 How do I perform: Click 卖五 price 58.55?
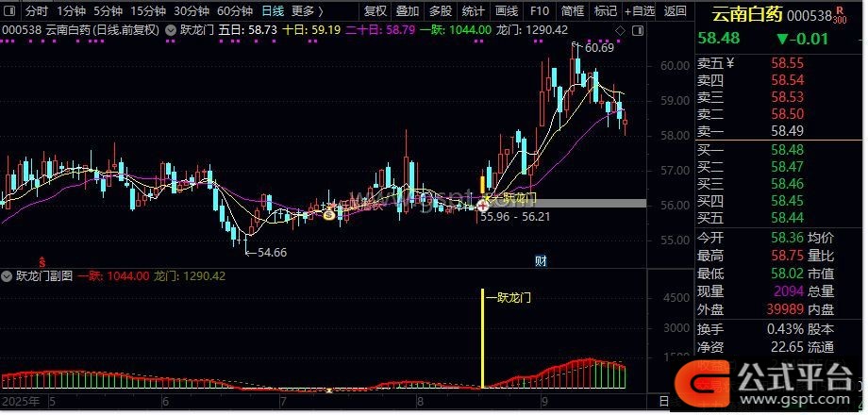(x=788, y=63)
